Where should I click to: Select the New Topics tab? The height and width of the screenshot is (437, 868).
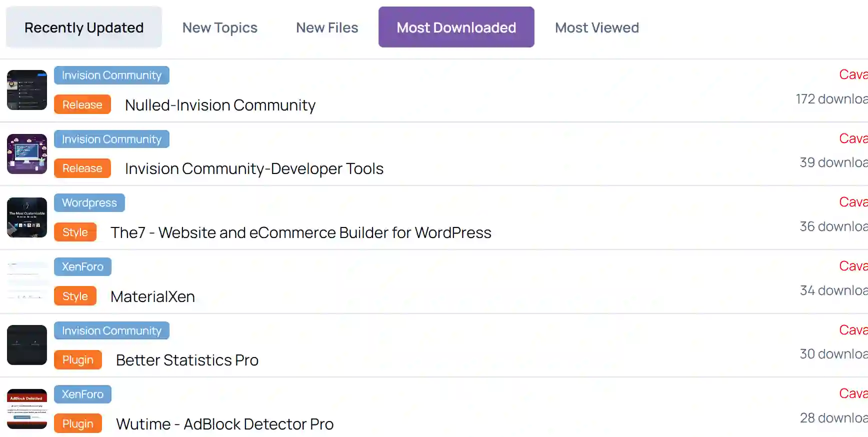coord(219,27)
